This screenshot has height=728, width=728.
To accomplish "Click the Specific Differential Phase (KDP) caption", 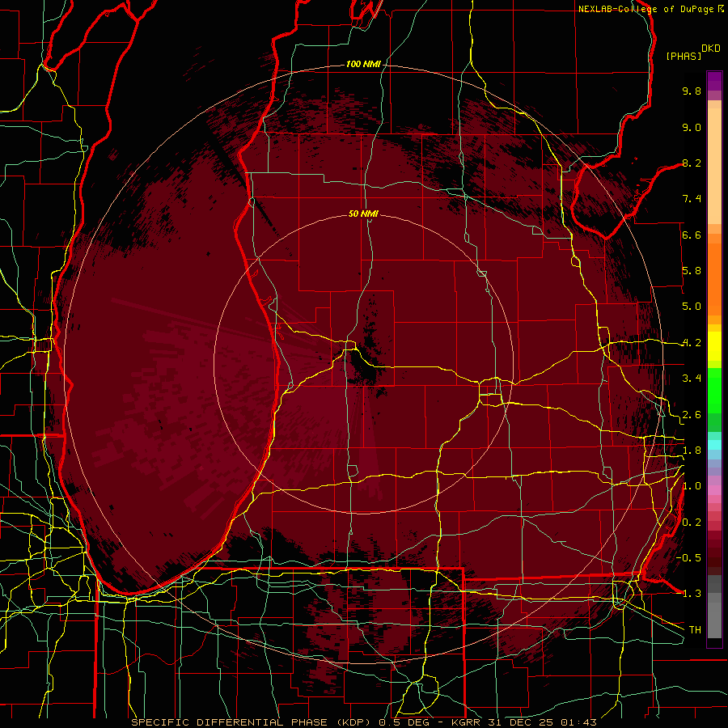I will click(251, 722).
